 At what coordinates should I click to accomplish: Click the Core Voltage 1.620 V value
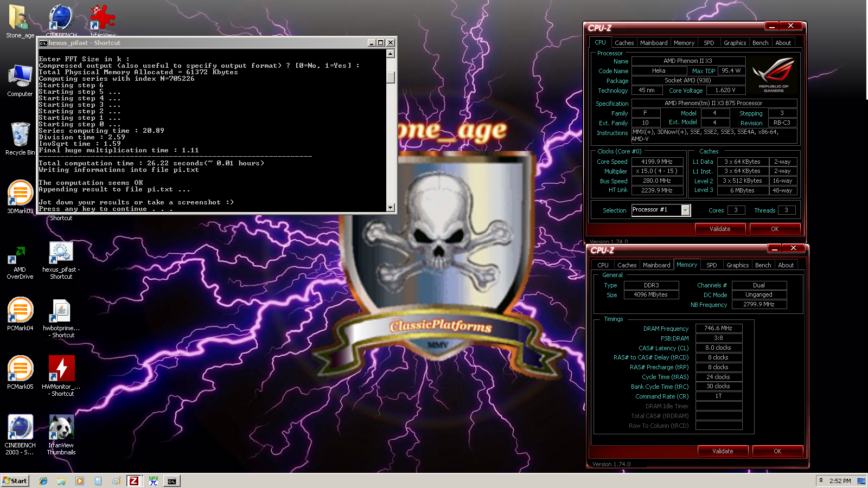point(725,90)
